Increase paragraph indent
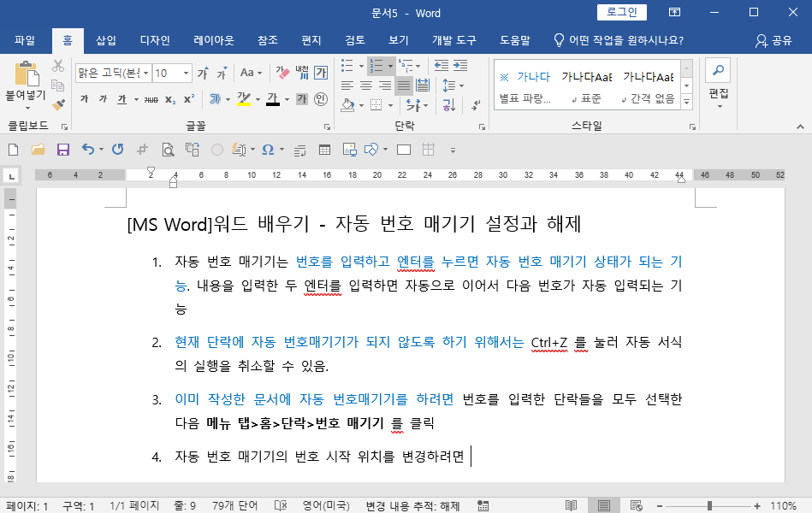 [460, 65]
